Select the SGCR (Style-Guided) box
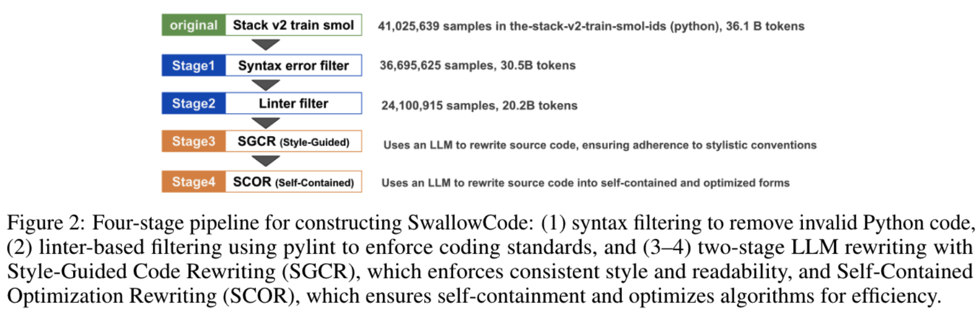The width and height of the screenshot is (980, 314). point(293,141)
